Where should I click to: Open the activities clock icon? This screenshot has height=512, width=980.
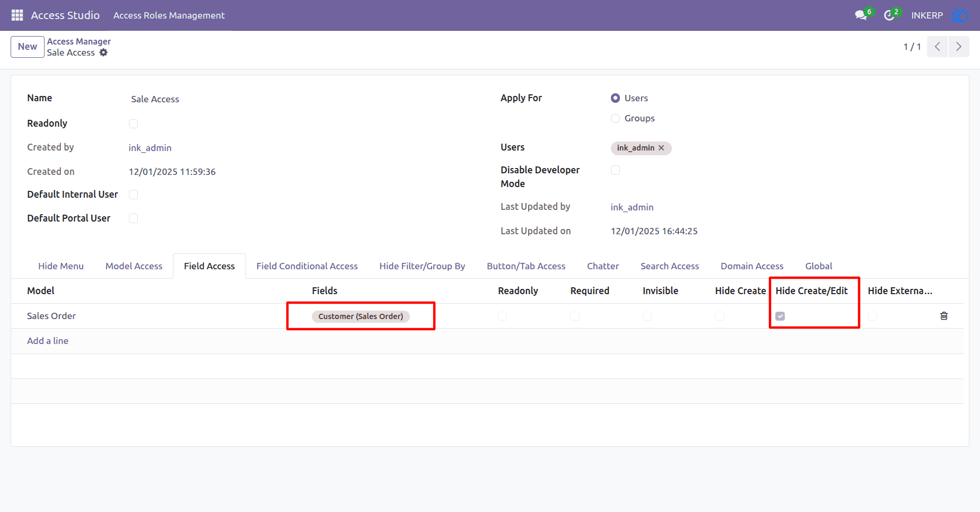click(x=889, y=15)
